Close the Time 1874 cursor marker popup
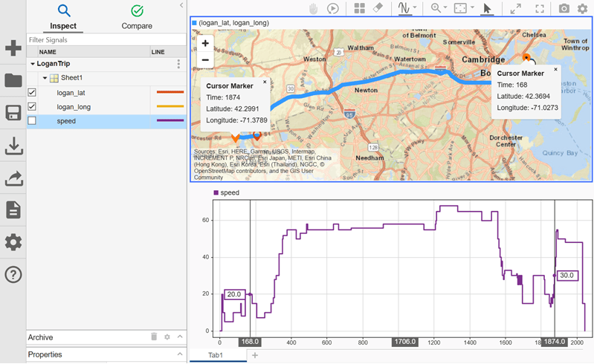594x364 pixels. (265, 82)
